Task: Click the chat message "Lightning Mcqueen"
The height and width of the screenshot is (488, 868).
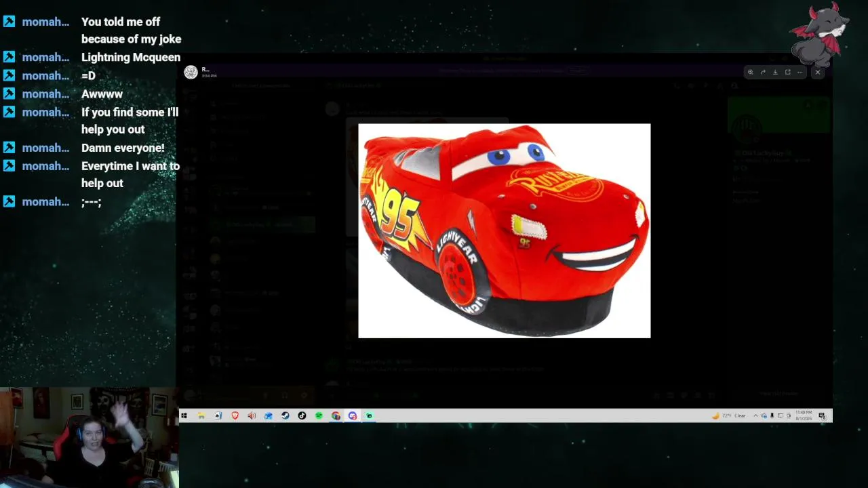Action: click(x=131, y=58)
